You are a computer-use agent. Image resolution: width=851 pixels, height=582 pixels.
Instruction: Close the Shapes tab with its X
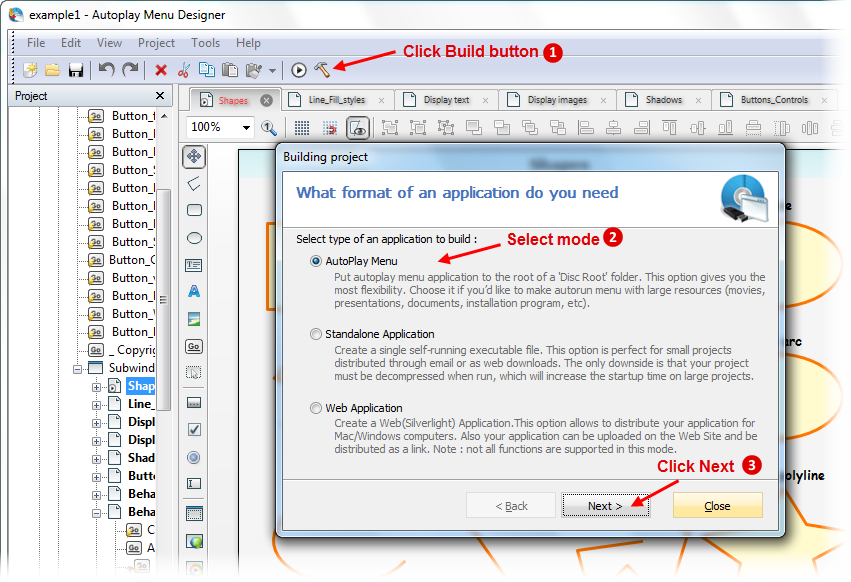(x=266, y=100)
